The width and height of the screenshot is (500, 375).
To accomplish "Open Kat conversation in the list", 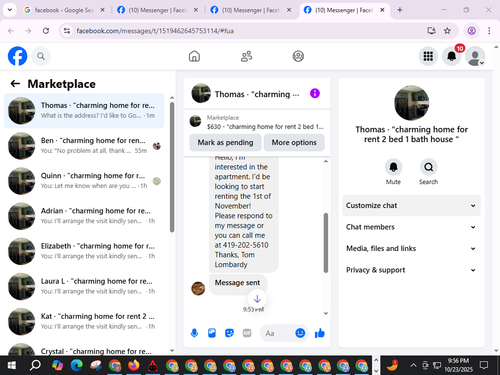I will pyautogui.click(x=84, y=322).
